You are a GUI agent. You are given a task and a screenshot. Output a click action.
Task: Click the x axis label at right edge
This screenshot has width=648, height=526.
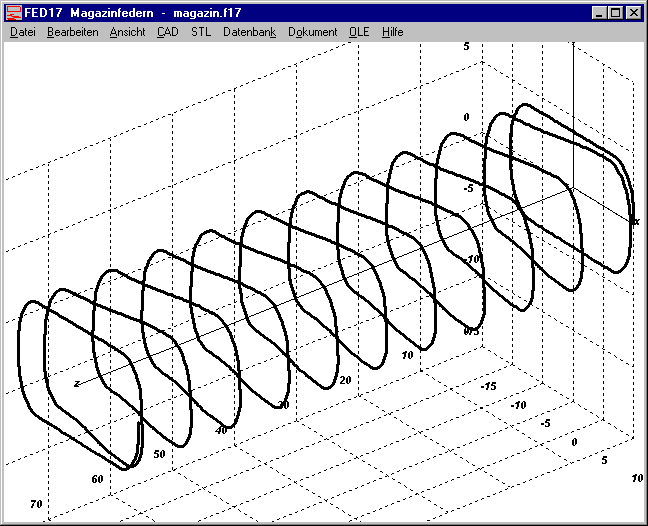pos(635,221)
